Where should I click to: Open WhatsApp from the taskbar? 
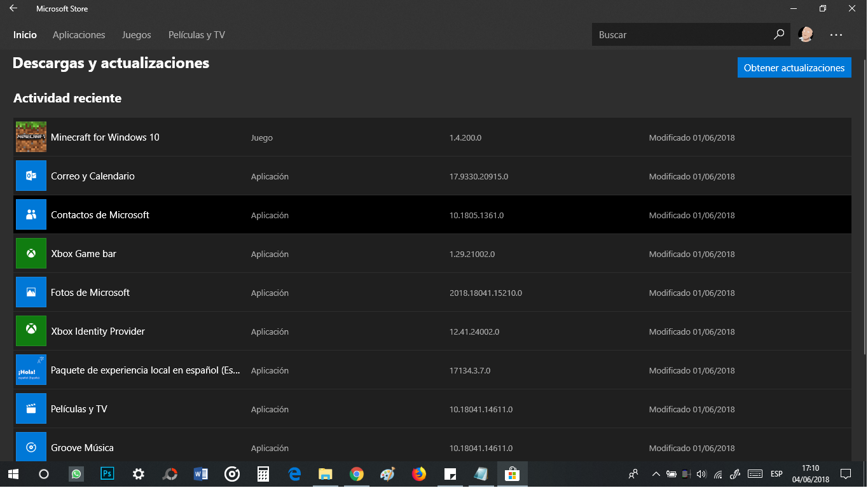[76, 474]
